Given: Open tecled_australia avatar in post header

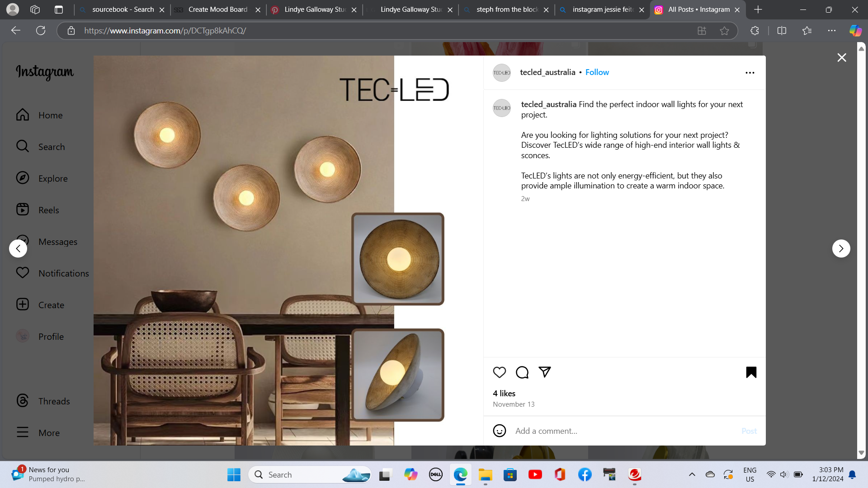Looking at the screenshot, I should point(501,73).
